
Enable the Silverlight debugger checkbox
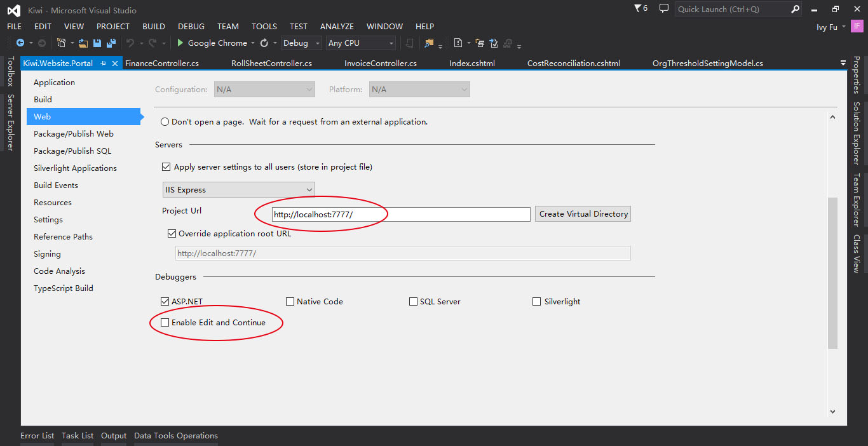click(x=537, y=302)
